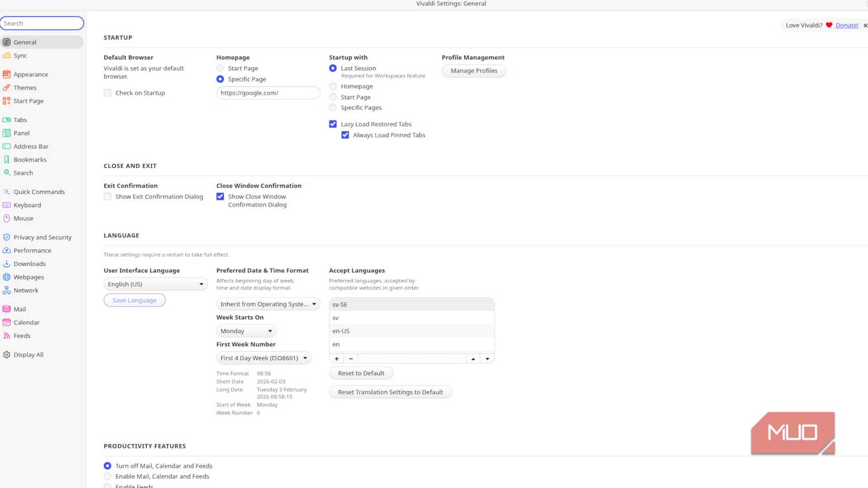This screenshot has height=488, width=868.
Task: Enable Check on Startup for default browser
Action: [x=107, y=93]
